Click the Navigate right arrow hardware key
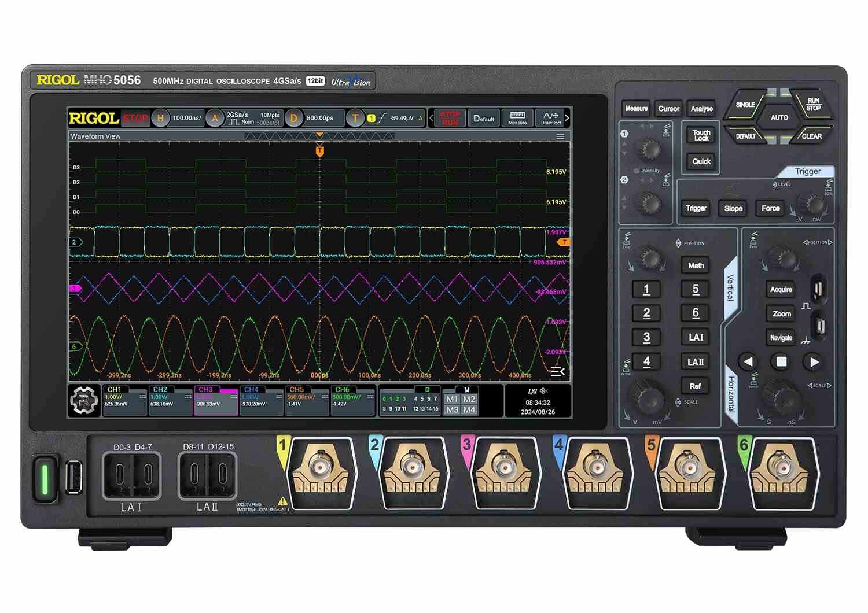The image size is (868, 613). (x=814, y=362)
